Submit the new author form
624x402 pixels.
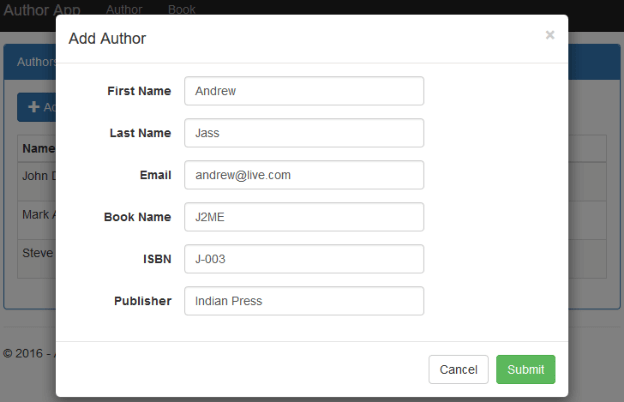pyautogui.click(x=525, y=370)
